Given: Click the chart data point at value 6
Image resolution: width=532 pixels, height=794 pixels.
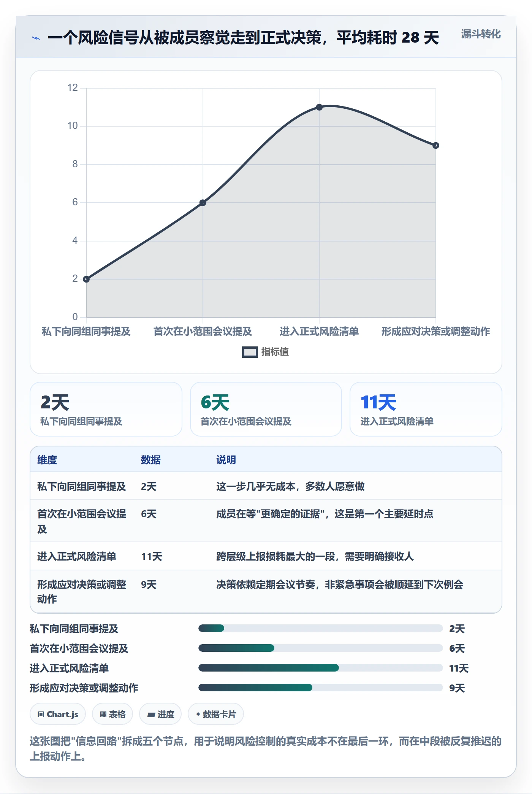Looking at the screenshot, I should pyautogui.click(x=203, y=203).
